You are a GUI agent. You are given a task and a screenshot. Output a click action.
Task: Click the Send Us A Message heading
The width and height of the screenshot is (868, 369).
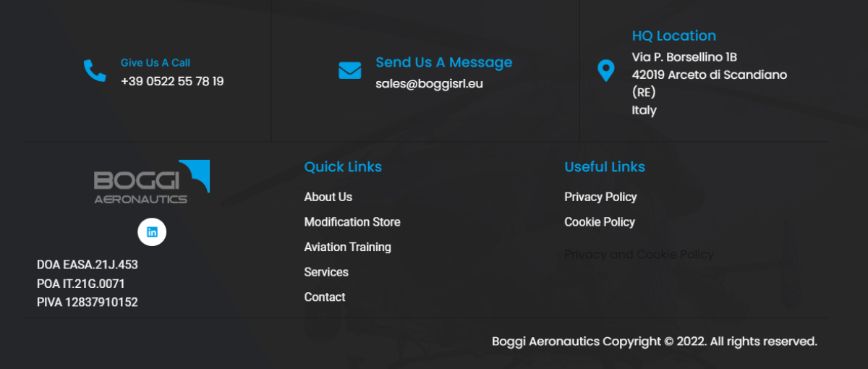click(x=443, y=62)
